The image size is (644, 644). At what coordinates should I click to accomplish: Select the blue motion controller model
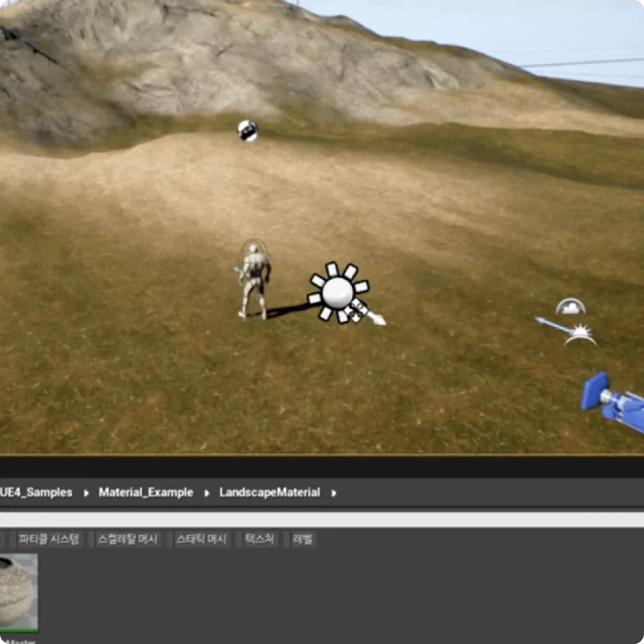(x=612, y=403)
